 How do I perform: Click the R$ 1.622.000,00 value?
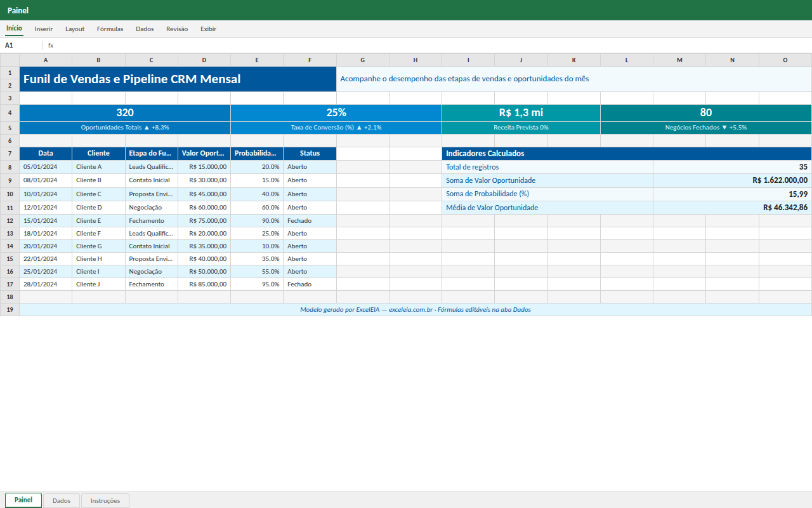(x=733, y=180)
